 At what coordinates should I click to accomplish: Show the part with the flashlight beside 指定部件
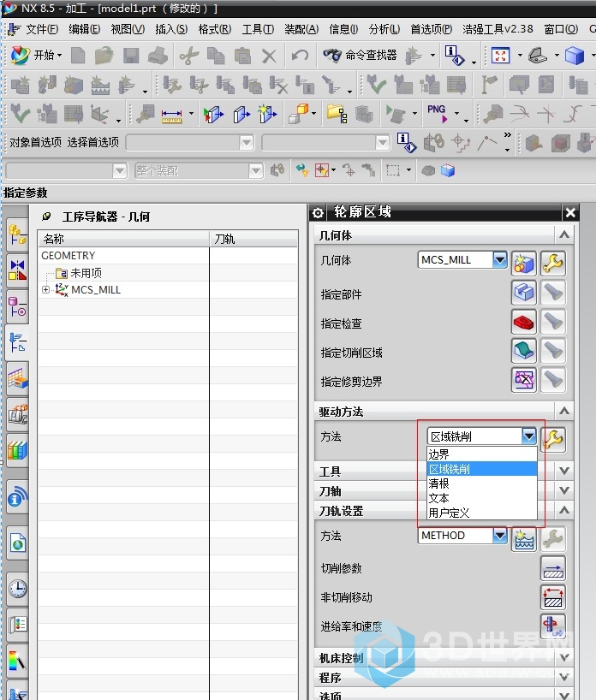click(x=553, y=293)
